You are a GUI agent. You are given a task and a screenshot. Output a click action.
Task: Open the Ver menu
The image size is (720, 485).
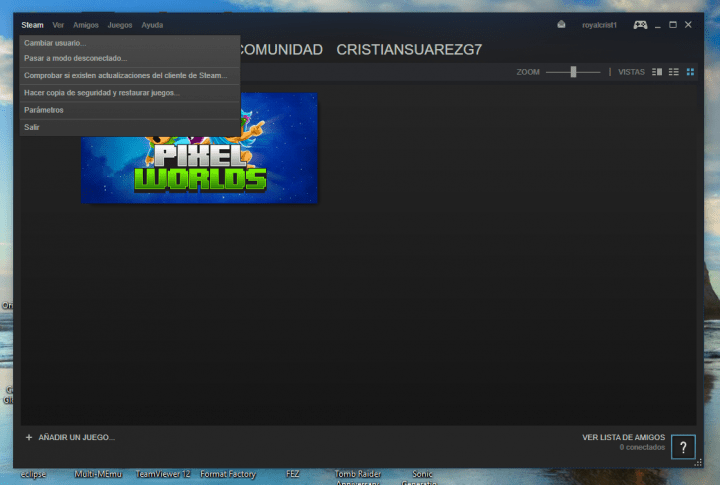click(58, 25)
